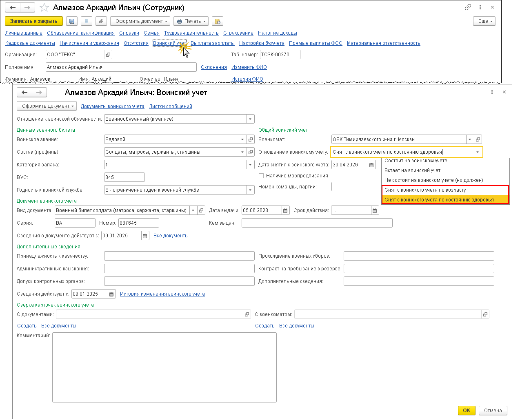Open calendar for Сведения действуют с date
The width and height of the screenshot is (520, 420).
112,294
